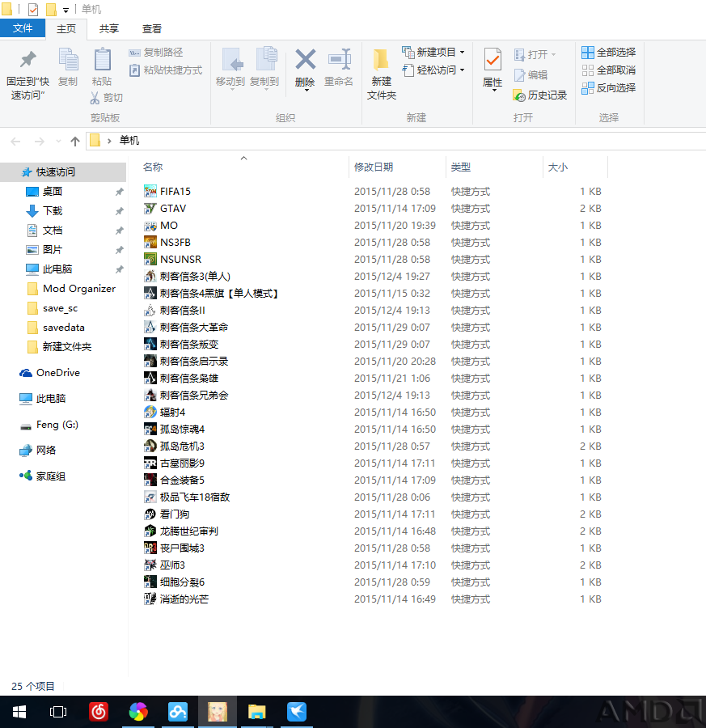Screen dimensions: 706x728
Task: Click properties checkmark in title bar
Action: coord(33,9)
